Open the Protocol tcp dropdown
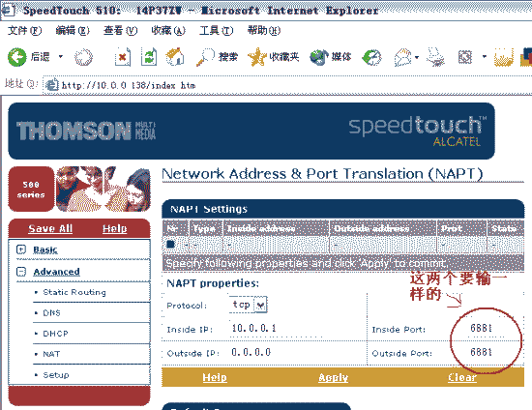The image size is (532, 410). coord(249,305)
